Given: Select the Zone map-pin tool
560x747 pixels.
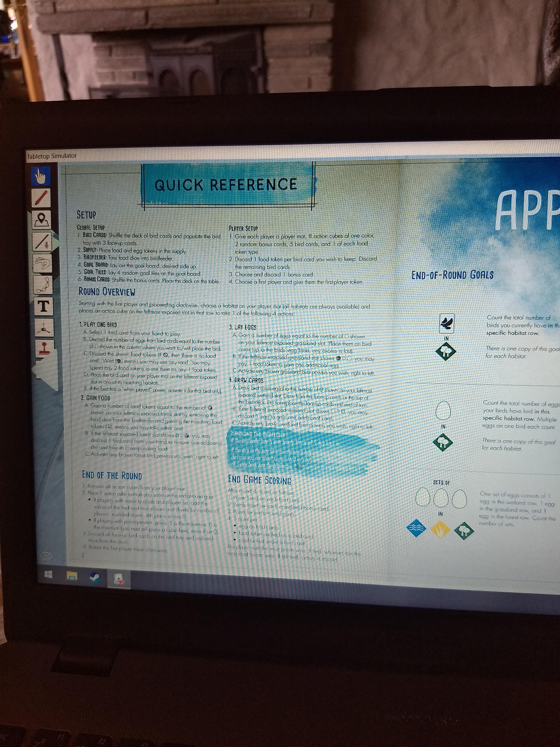Looking at the screenshot, I should pos(42,220).
